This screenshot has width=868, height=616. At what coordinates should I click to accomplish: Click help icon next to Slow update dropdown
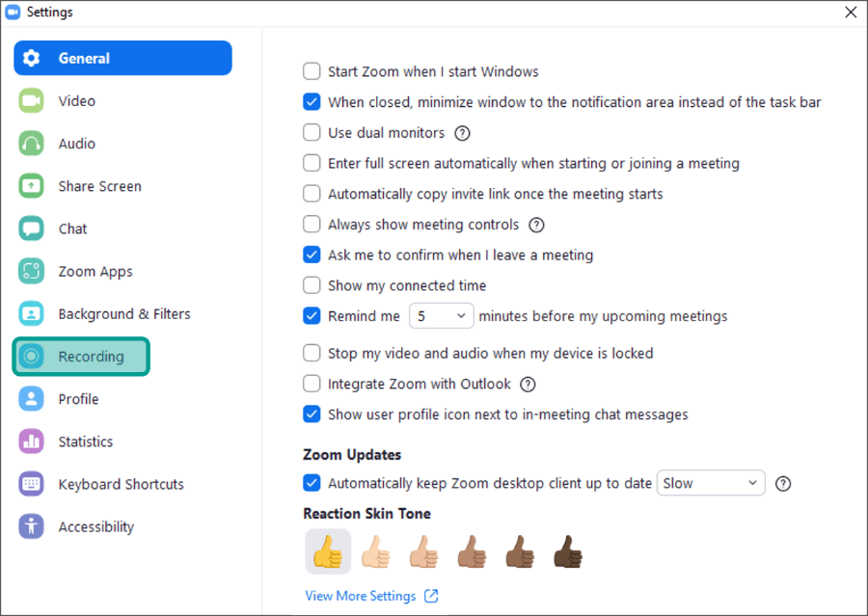pyautogui.click(x=783, y=484)
